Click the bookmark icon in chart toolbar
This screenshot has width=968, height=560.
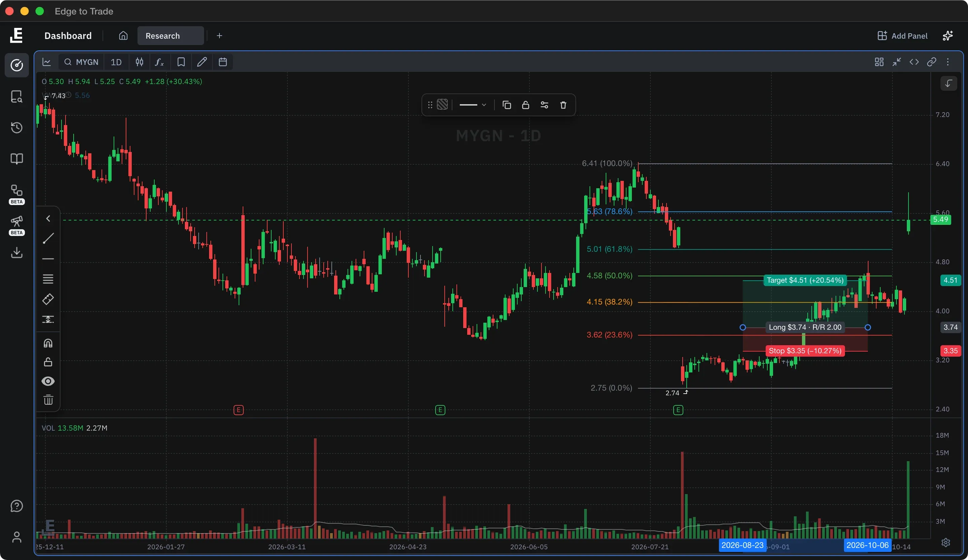click(x=181, y=62)
